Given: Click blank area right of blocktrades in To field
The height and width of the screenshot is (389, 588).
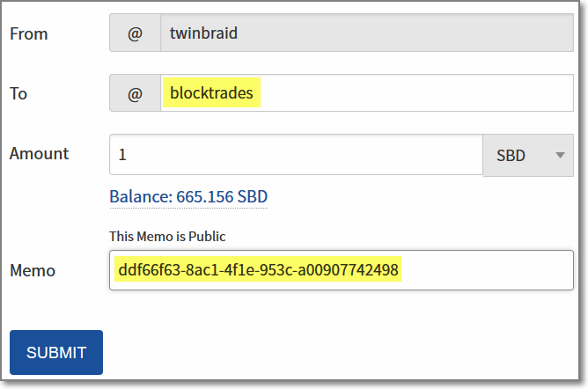Looking at the screenshot, I should pos(414,93).
